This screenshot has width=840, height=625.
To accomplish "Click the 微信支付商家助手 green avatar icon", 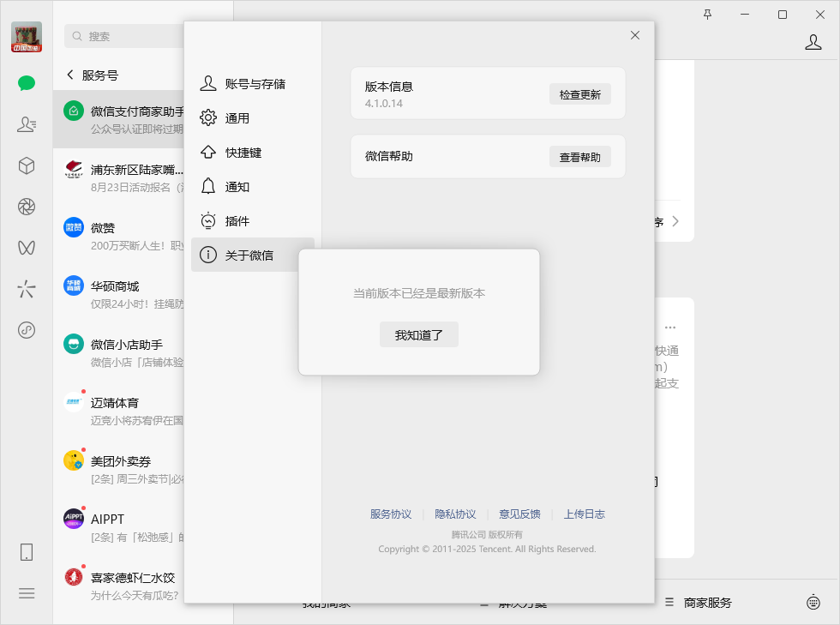I will [x=74, y=111].
